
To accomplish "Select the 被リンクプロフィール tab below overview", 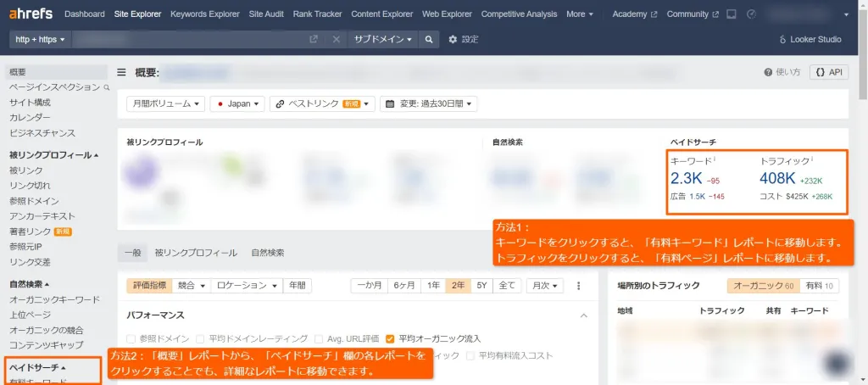I will 196,253.
